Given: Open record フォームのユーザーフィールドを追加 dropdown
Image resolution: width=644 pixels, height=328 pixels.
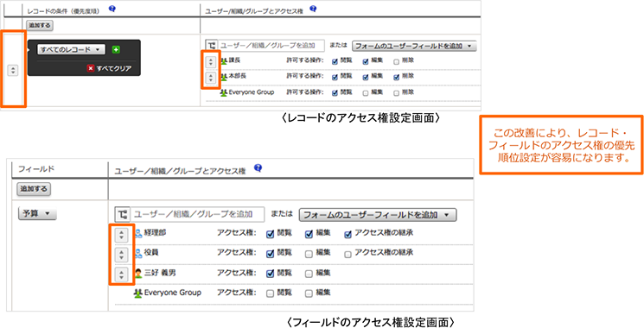Looking at the screenshot, I should [x=414, y=46].
